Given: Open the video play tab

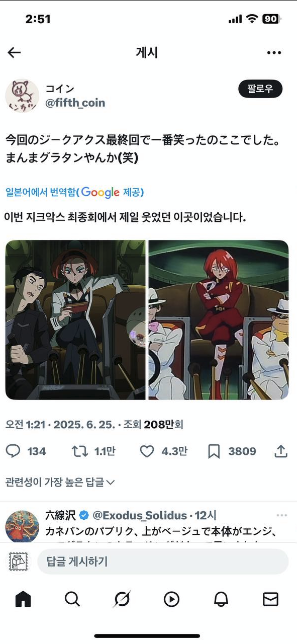Looking at the screenshot, I should pyautogui.click(x=171, y=599).
